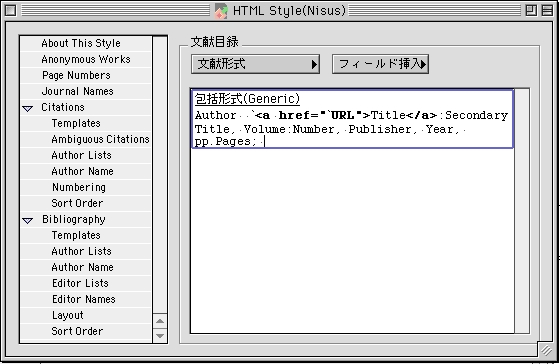Open Author Name under Bibliography
Screen dimensions: 560x364
[86, 267]
